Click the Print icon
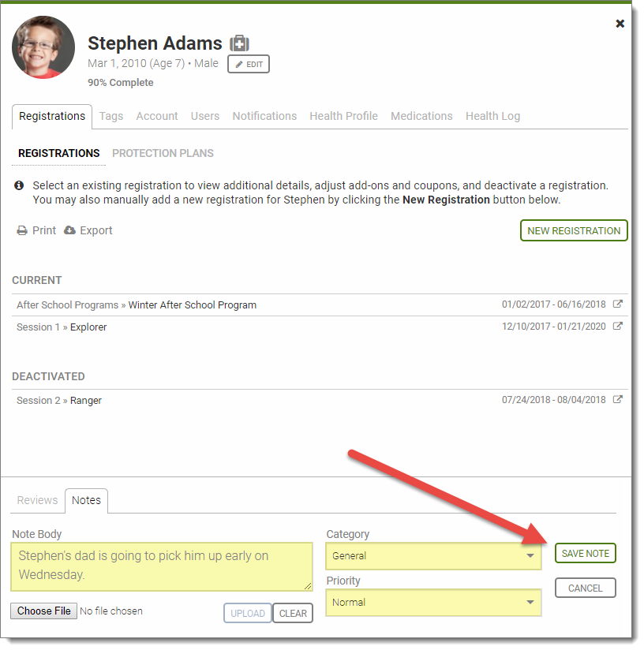The width and height of the screenshot is (644, 650). click(x=22, y=230)
